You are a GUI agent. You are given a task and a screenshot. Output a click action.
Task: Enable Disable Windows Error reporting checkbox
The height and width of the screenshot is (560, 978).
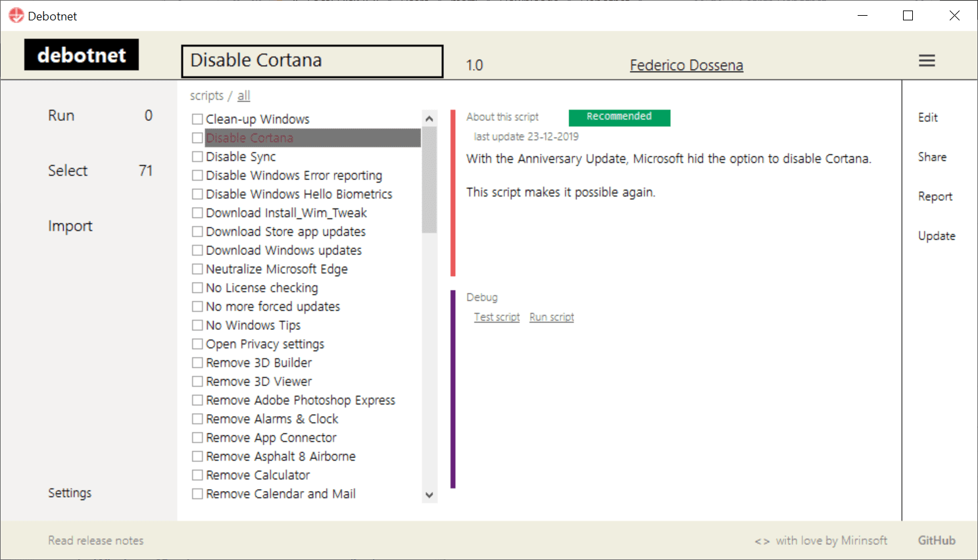coord(197,175)
